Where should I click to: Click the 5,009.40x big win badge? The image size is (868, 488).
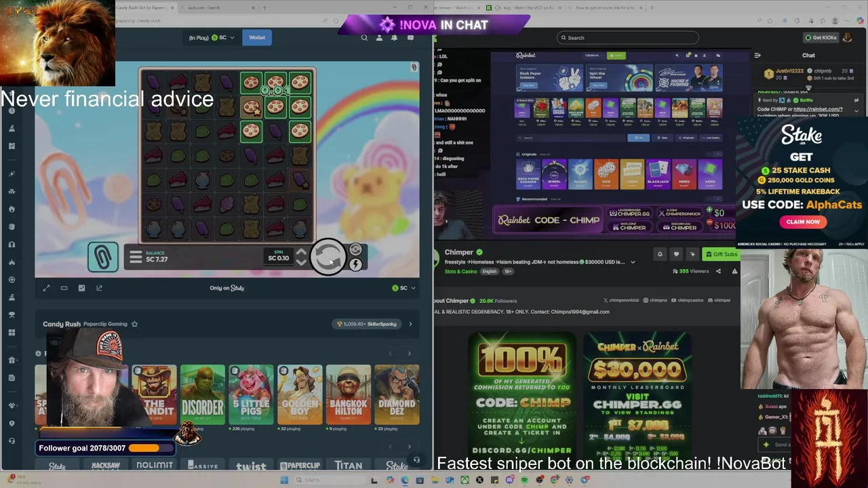tap(367, 324)
